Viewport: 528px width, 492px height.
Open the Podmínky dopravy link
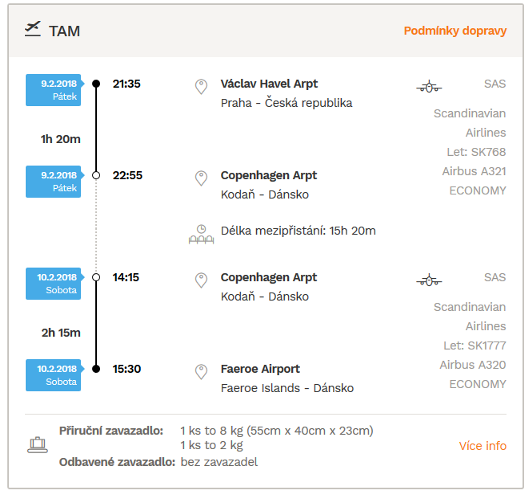point(455,31)
